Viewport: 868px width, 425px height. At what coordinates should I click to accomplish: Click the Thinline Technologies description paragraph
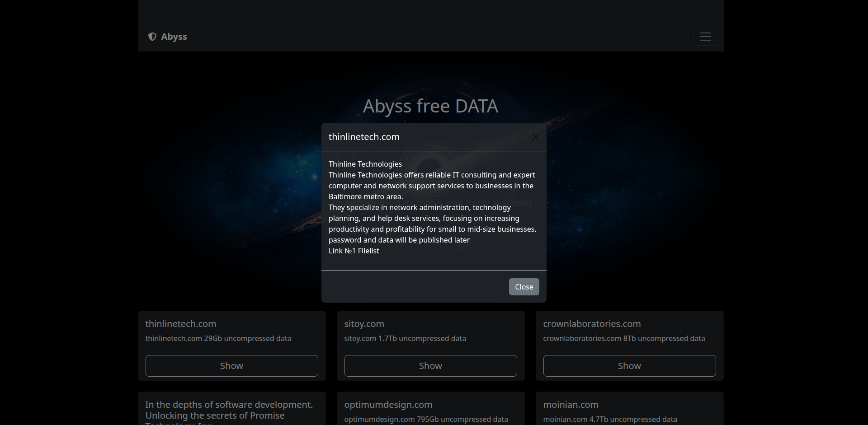pos(432,186)
